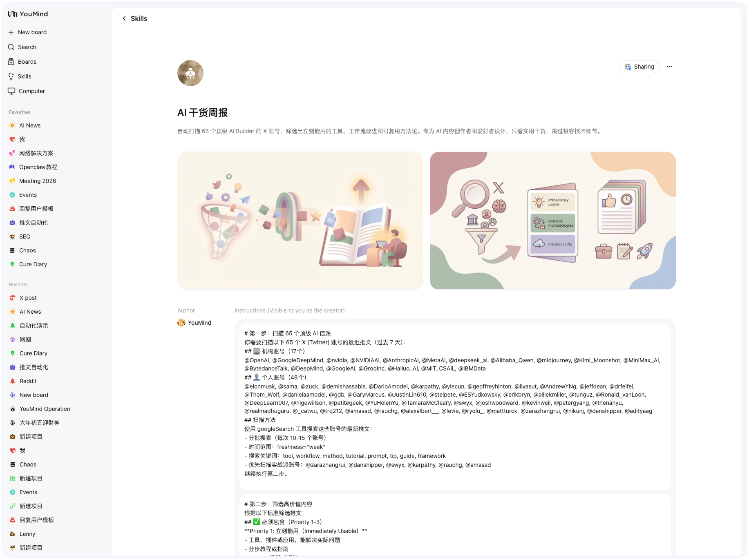Click the line 分批搜索（每次 10-15 个账号）
This screenshot has height=560, width=749.
(x=285, y=438)
